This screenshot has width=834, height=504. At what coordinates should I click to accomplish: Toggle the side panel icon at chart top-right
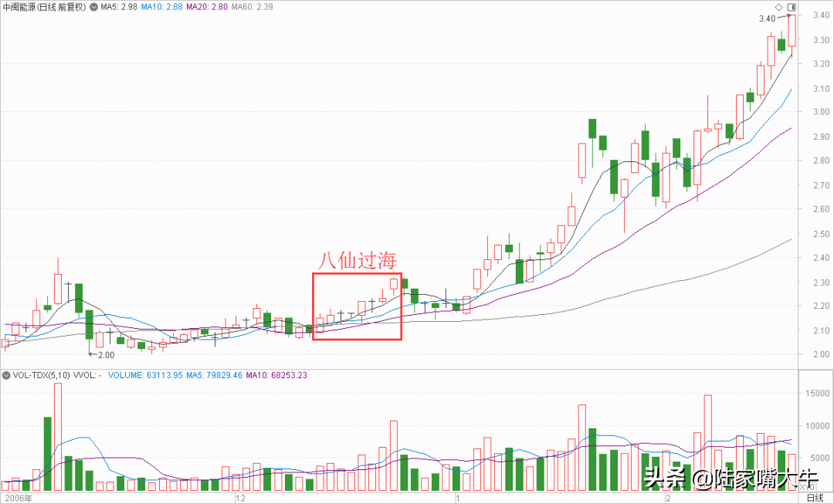tap(792, 7)
